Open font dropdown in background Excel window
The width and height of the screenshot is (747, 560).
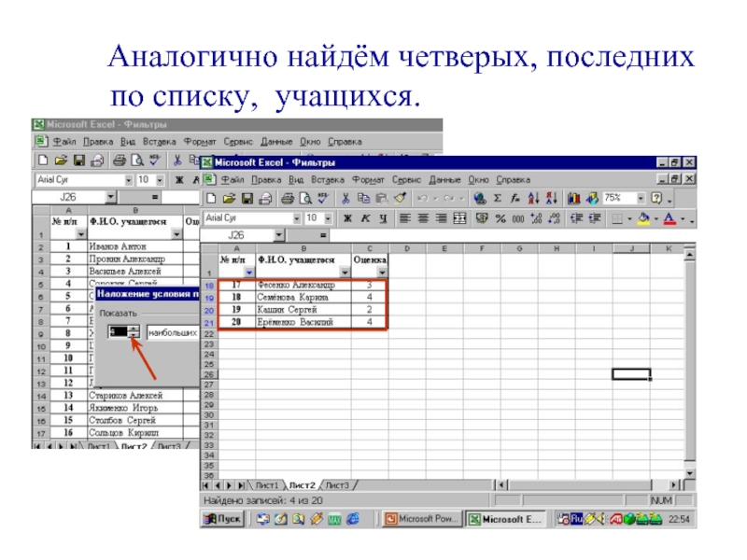click(x=129, y=180)
